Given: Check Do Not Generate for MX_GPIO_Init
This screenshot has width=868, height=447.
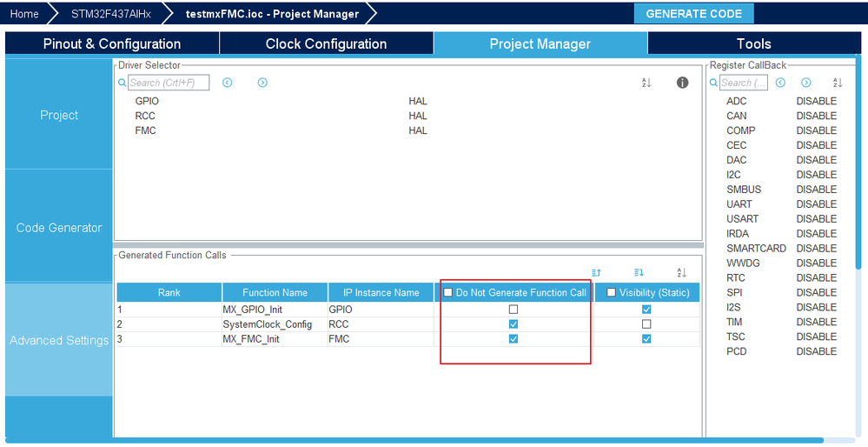Looking at the screenshot, I should [x=514, y=309].
